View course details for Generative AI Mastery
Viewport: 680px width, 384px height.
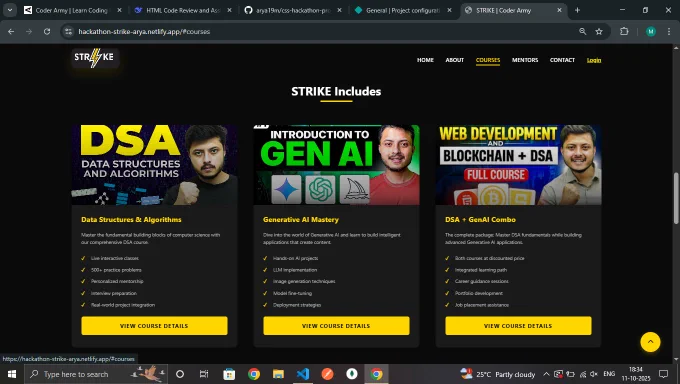click(x=336, y=325)
